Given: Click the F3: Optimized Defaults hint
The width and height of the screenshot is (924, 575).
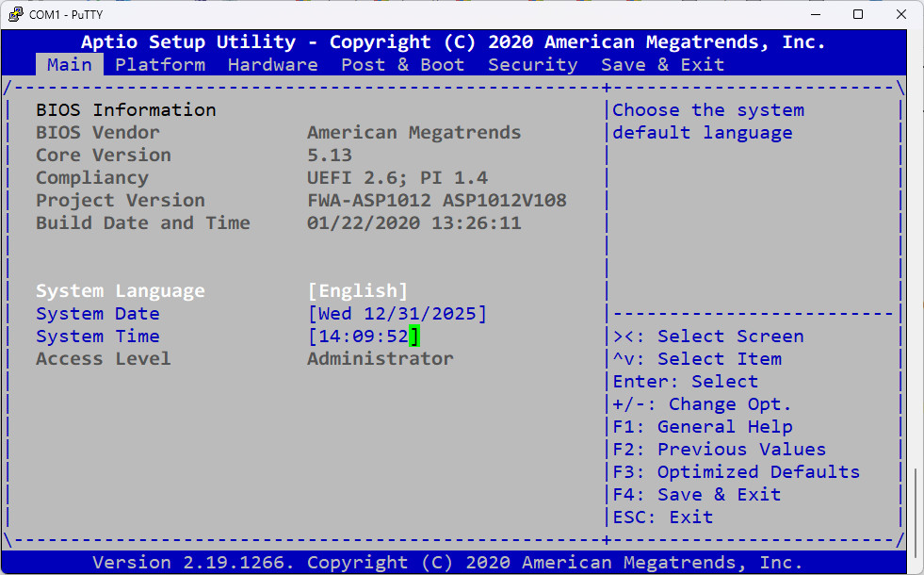Looking at the screenshot, I should [736, 472].
